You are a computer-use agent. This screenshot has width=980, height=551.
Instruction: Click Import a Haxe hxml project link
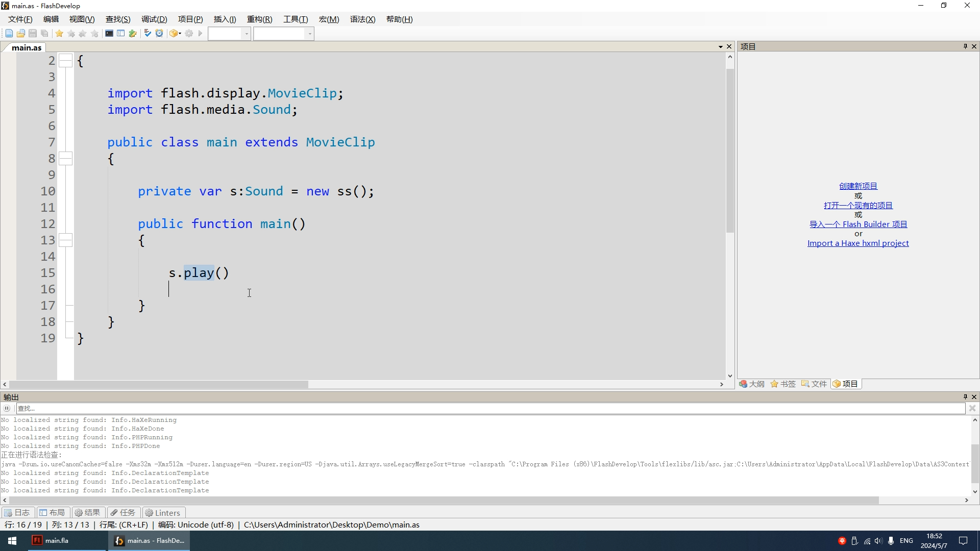click(x=858, y=243)
